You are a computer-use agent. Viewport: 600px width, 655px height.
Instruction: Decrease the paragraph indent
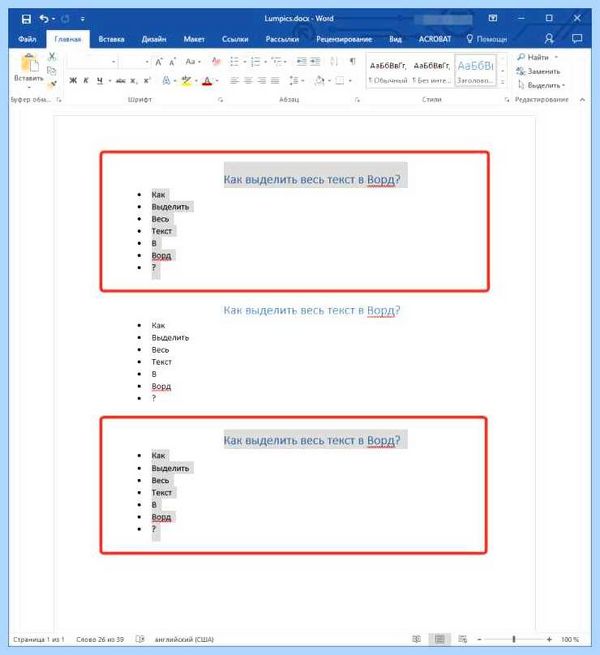point(301,62)
